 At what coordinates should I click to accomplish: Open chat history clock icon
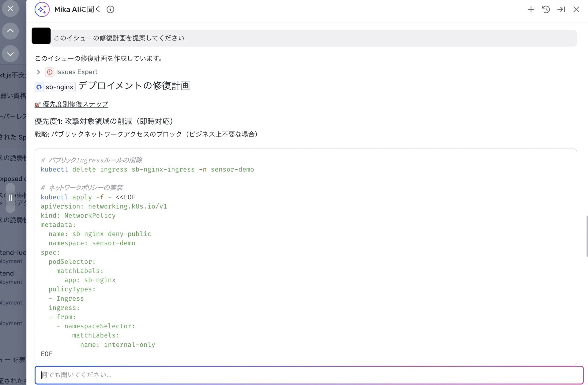click(546, 9)
